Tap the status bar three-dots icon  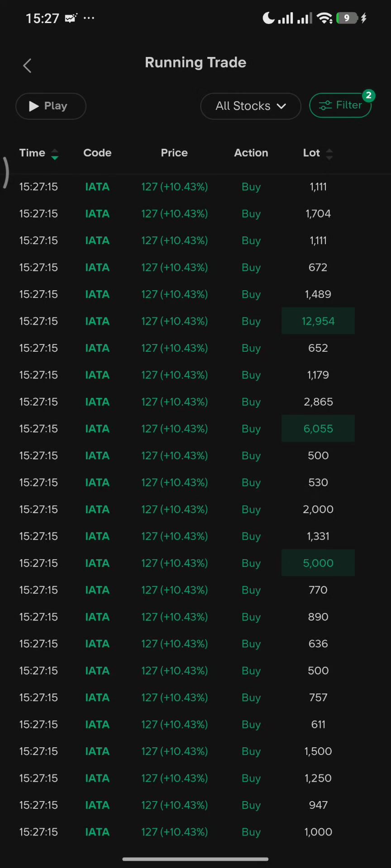[x=89, y=18]
